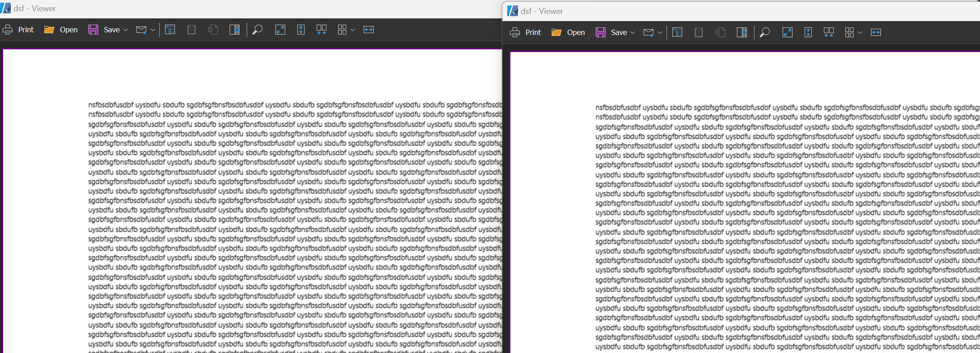Select fit page height icon in left window

(301, 30)
